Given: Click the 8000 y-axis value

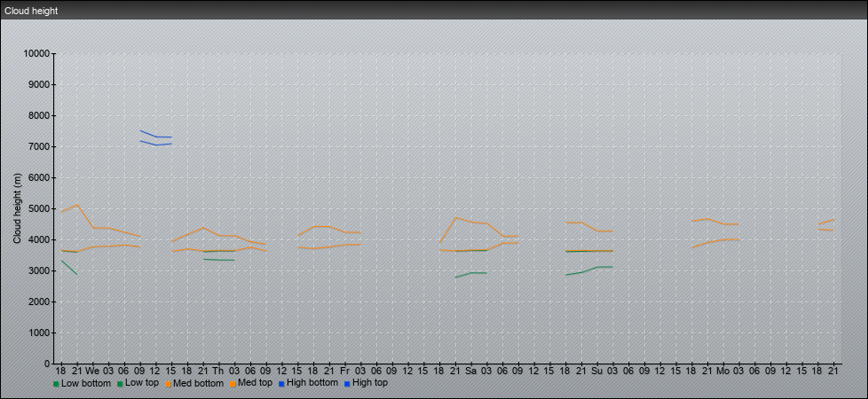Looking at the screenshot, I should pyautogui.click(x=39, y=115).
